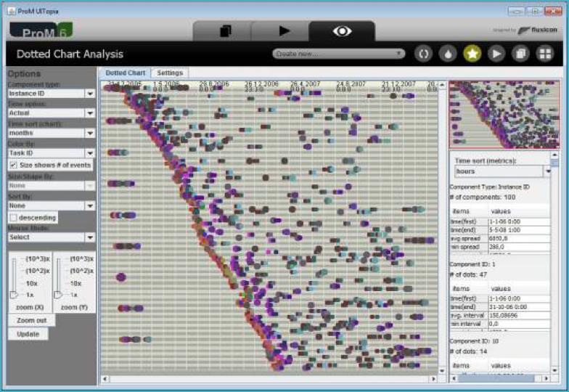Click the Zoom out button
Viewport: 569px width, 392px height.
tap(32, 320)
